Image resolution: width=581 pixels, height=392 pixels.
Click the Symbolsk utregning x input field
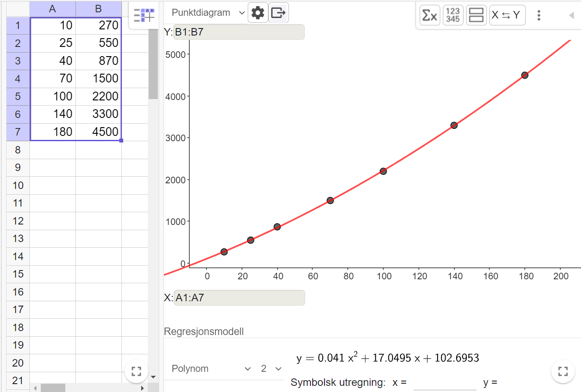coord(445,382)
